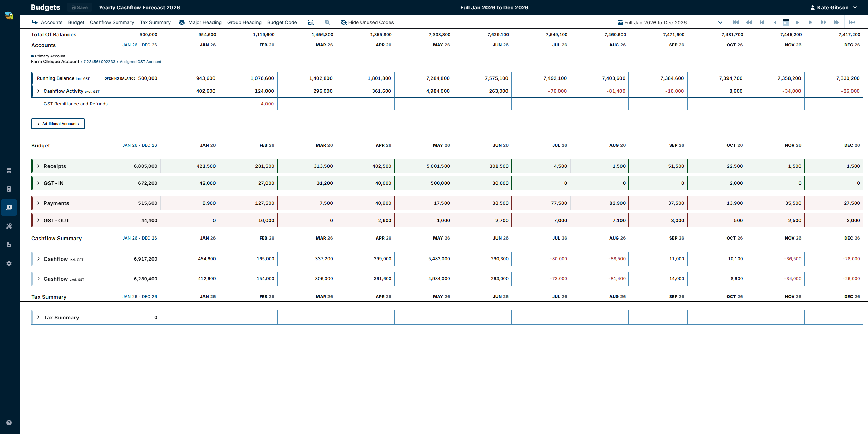The height and width of the screenshot is (434, 868).
Task: Click the stacked layers icon before Major Heading
Action: click(182, 22)
